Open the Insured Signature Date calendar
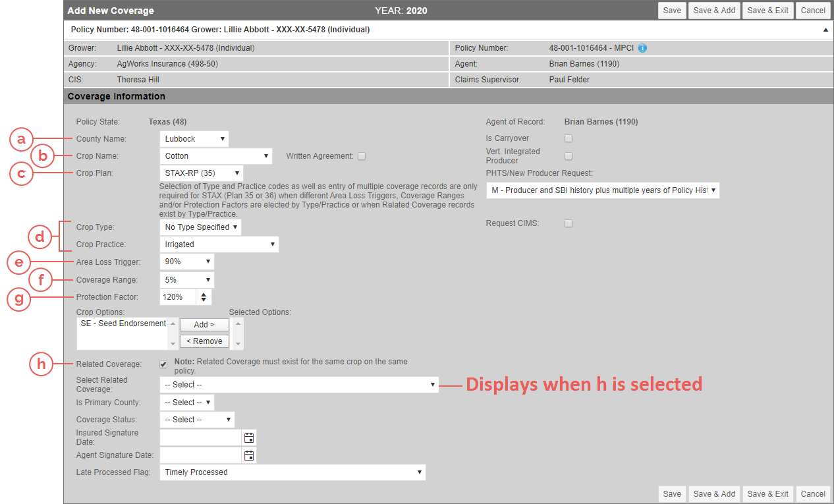This screenshot has width=834, height=504. click(x=249, y=437)
